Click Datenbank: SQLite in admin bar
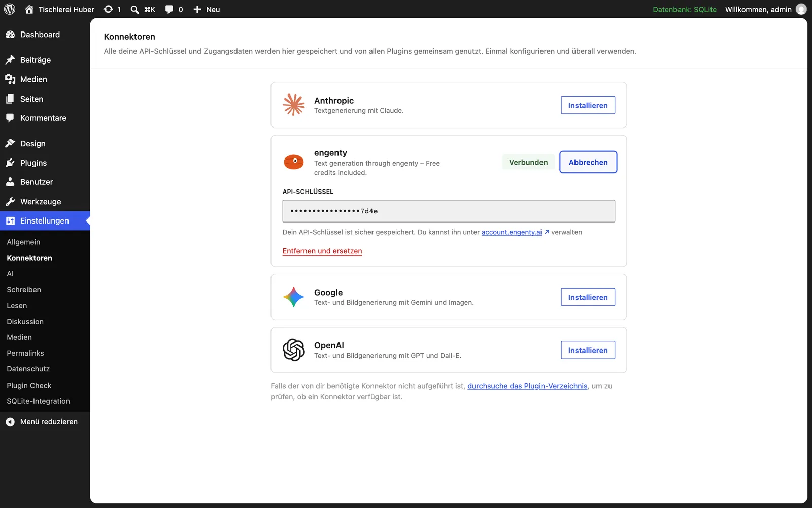Screen dimensions: 812x508 [685, 9]
